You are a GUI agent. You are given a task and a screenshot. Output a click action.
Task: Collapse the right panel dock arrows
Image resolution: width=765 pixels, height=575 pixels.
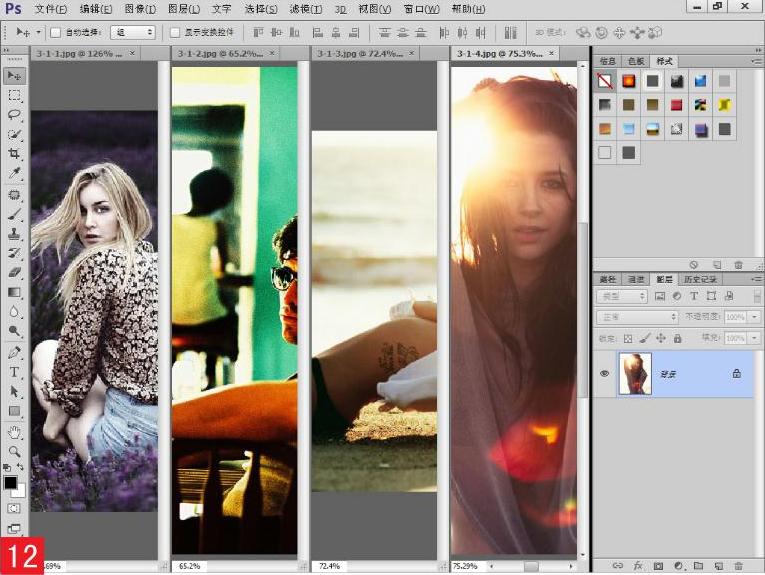758,50
